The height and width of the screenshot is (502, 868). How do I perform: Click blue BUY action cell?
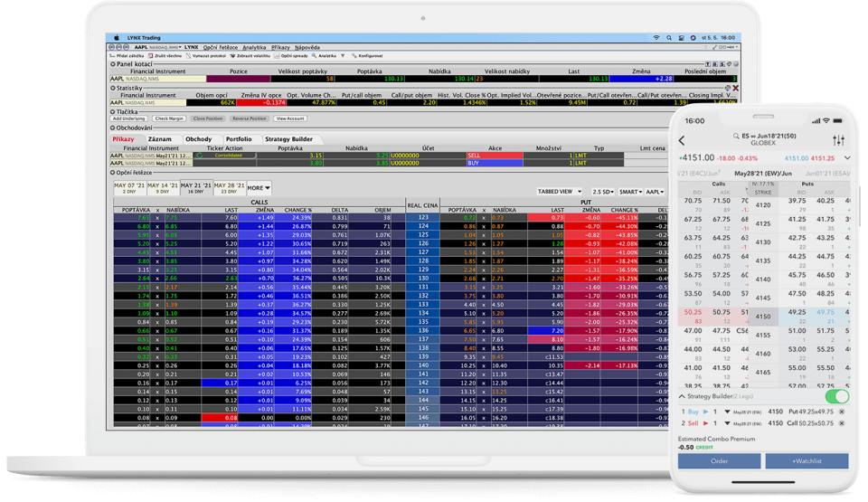coord(495,164)
